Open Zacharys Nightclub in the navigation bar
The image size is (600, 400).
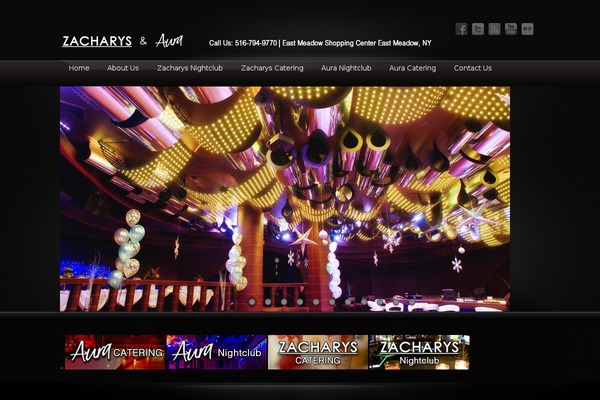(x=190, y=68)
